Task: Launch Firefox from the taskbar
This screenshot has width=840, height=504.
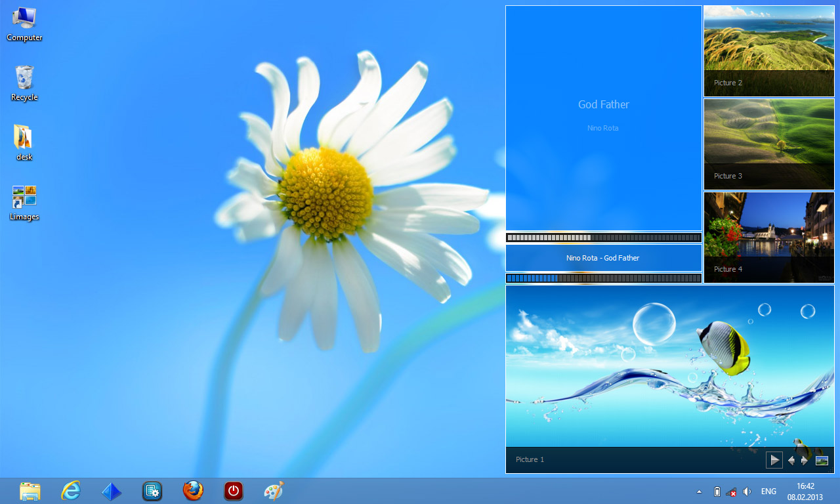Action: 193,491
